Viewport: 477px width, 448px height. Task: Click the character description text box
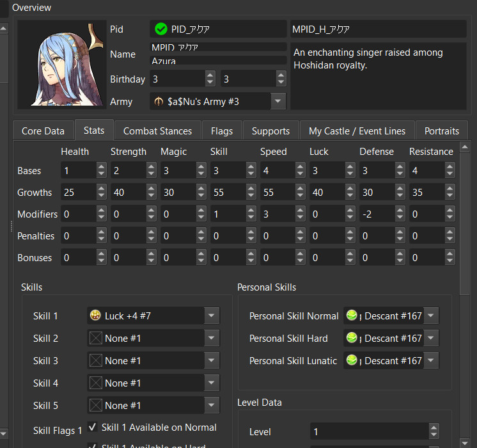(379, 76)
